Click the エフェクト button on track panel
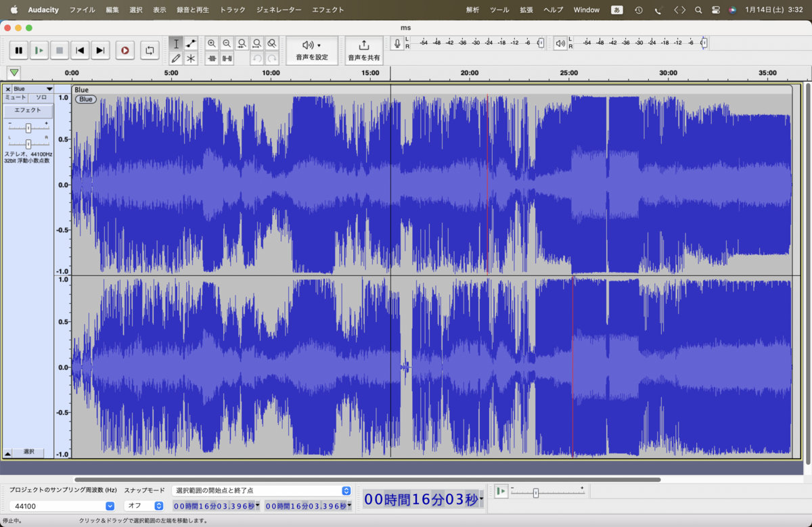The image size is (812, 527). [x=28, y=110]
